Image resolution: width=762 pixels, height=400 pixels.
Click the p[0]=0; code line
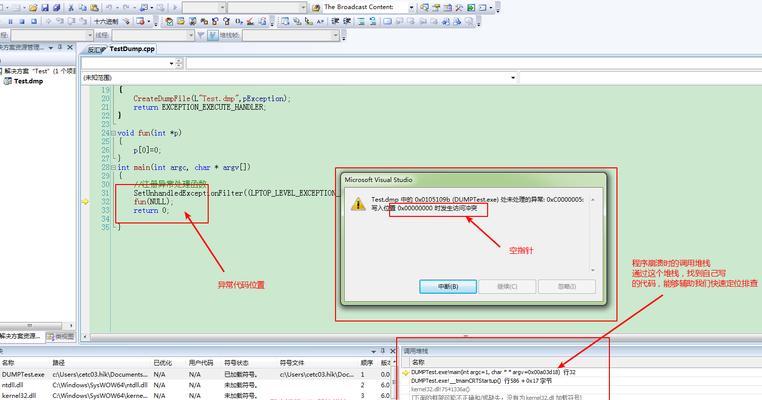pos(147,150)
